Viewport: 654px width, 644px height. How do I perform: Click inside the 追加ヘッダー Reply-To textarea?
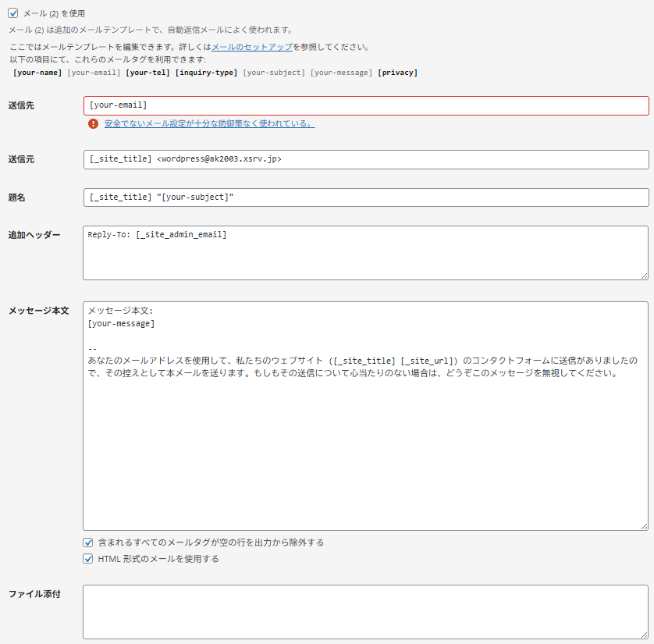[x=365, y=253]
